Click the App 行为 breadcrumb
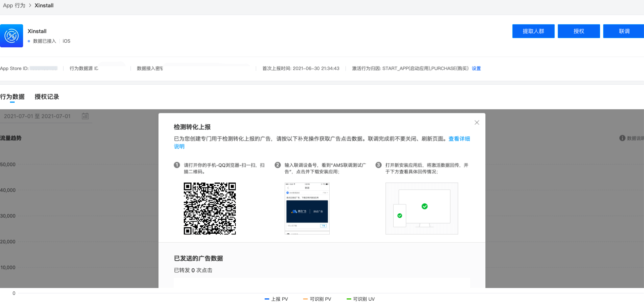The image size is (644, 308). [x=14, y=5]
